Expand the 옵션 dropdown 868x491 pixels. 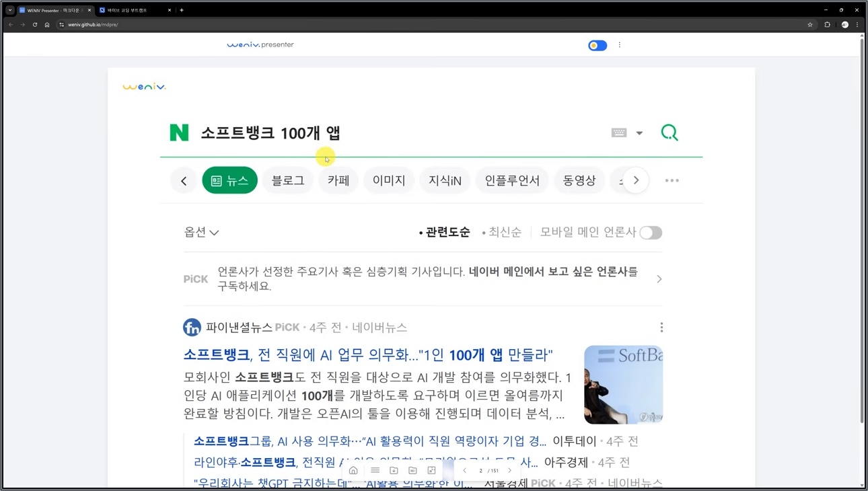pos(201,232)
